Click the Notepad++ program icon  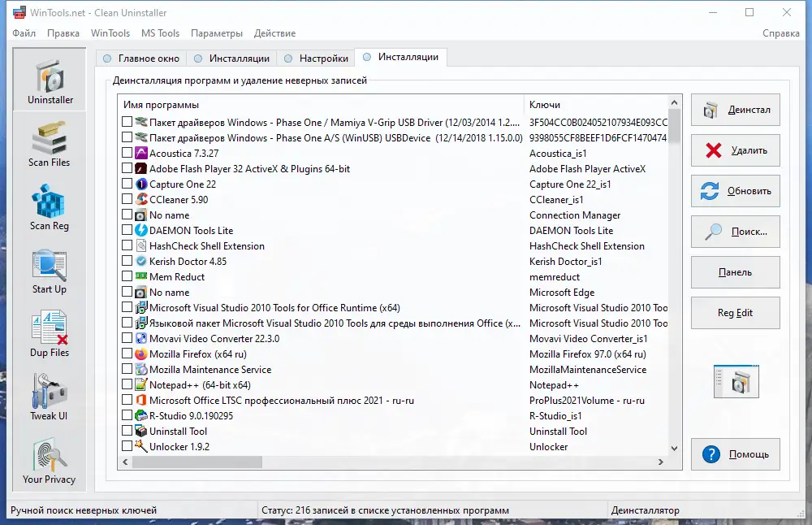tap(141, 384)
